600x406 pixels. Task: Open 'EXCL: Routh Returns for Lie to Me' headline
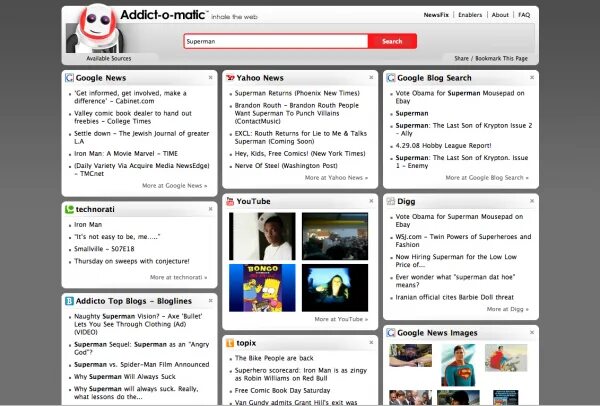pos(301,137)
